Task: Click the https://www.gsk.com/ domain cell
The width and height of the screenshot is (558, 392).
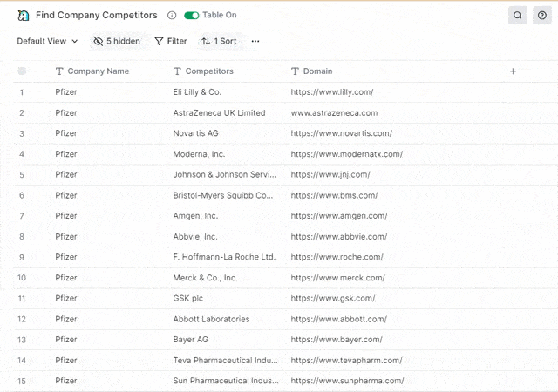Action: click(x=333, y=299)
